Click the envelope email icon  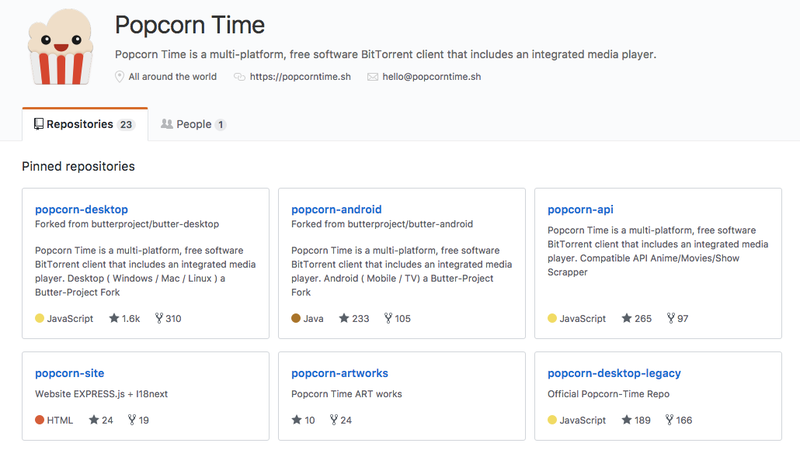pyautogui.click(x=373, y=77)
